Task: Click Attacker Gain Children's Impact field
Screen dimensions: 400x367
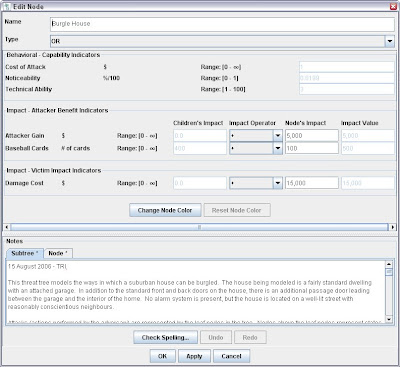Action: tap(200, 136)
